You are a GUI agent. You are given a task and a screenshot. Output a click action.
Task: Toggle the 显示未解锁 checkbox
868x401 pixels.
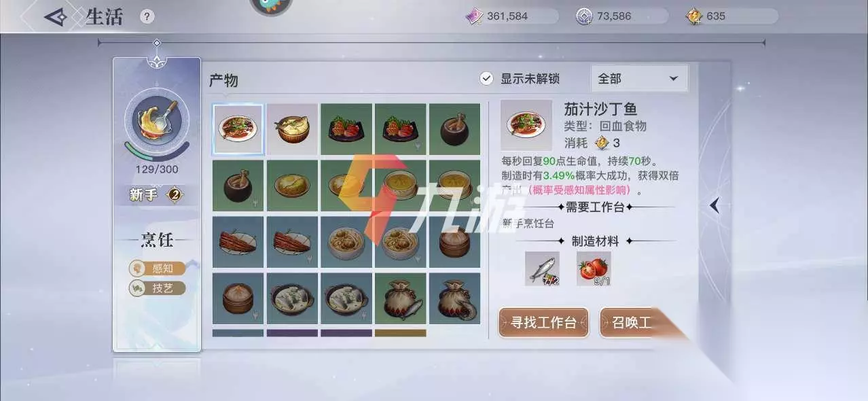point(486,79)
